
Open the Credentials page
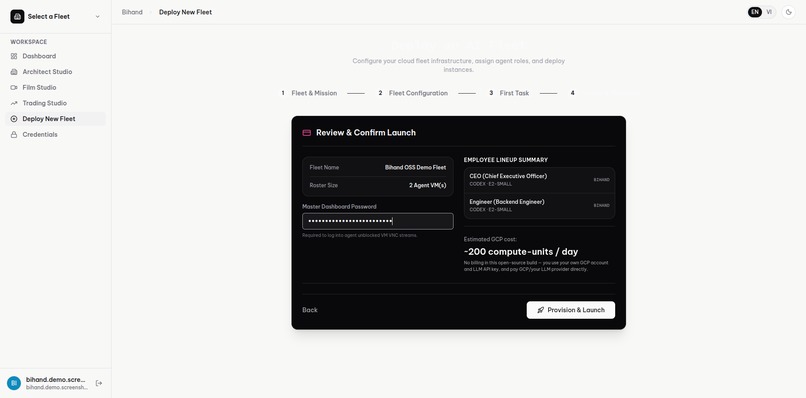coord(56,135)
